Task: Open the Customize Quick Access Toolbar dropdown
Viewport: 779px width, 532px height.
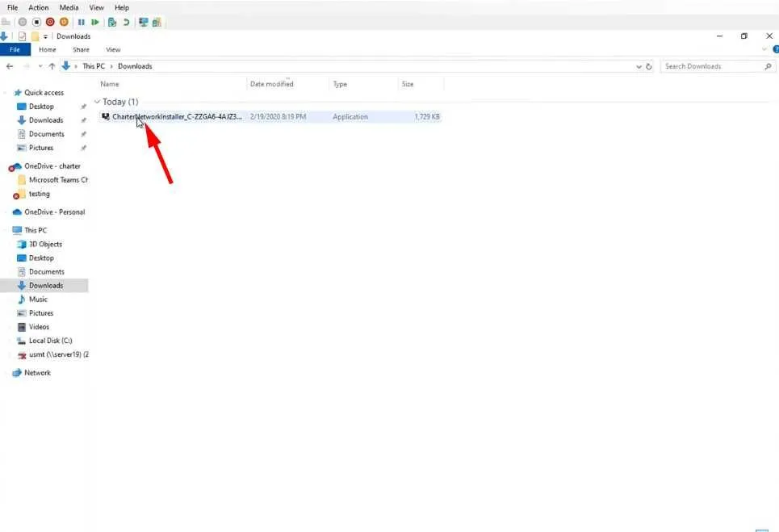Action: (45, 36)
